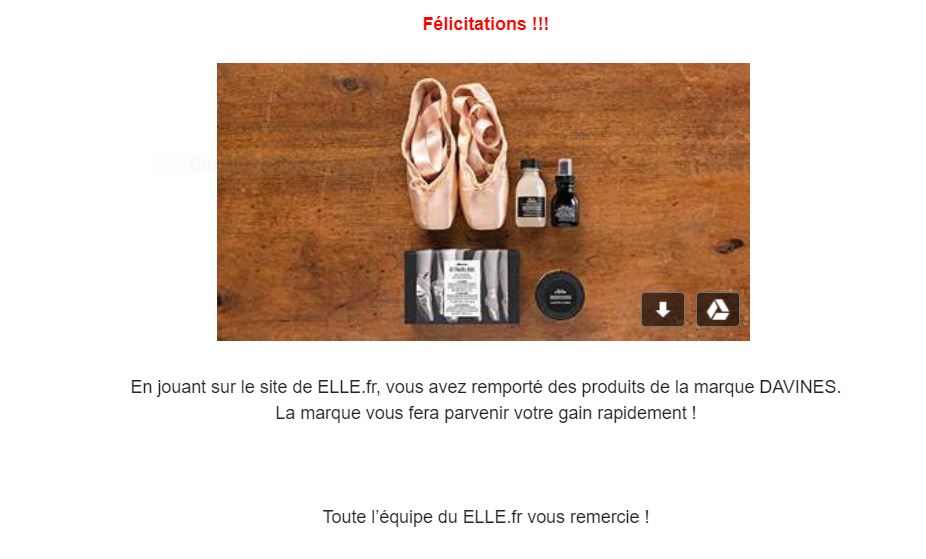Save the image to Google Drive
The height and width of the screenshot is (559, 926).
click(x=718, y=309)
